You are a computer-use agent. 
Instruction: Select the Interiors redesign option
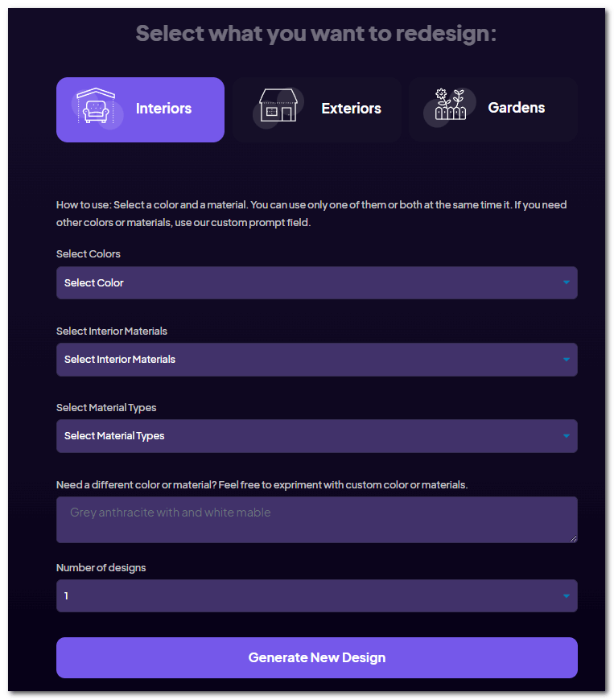click(140, 109)
